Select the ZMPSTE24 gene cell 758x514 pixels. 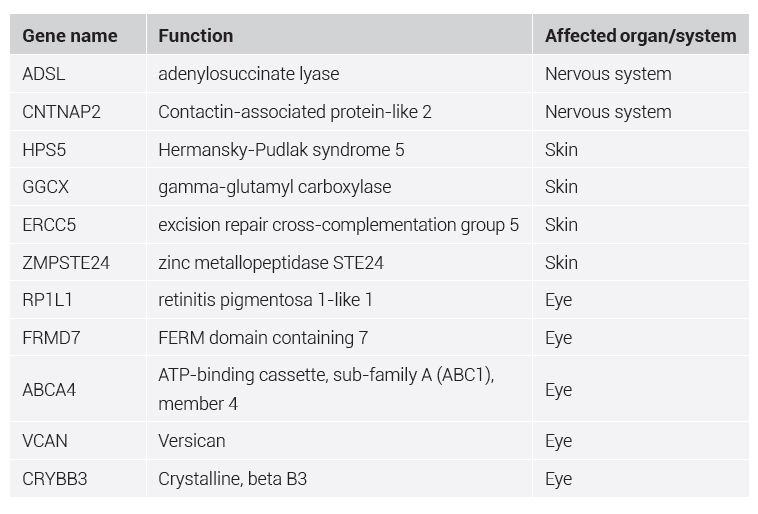click(62, 263)
